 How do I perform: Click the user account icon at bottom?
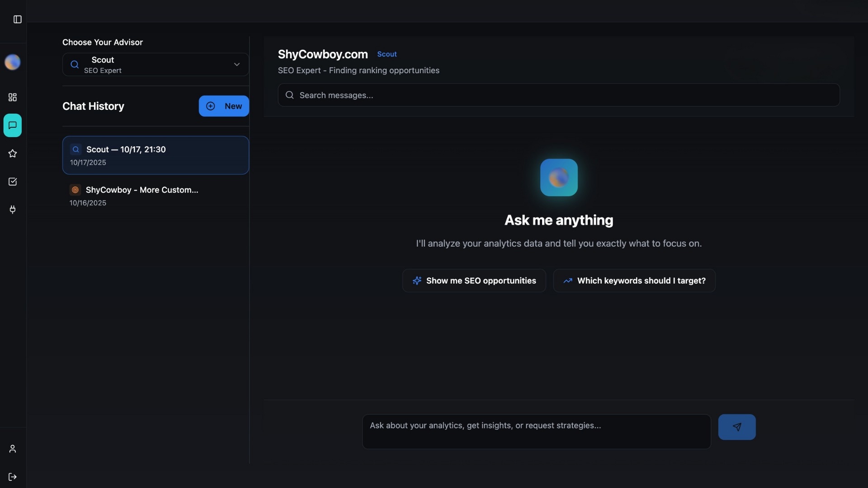tap(12, 448)
